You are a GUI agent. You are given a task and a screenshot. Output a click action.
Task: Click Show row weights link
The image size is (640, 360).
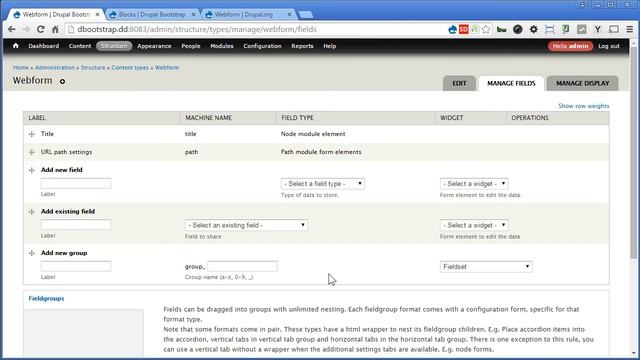[x=584, y=106]
